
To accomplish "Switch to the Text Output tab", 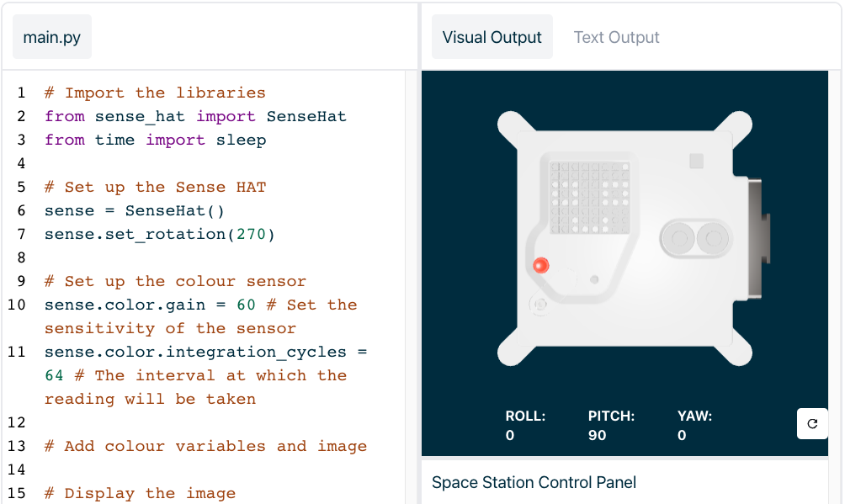I will coord(616,37).
